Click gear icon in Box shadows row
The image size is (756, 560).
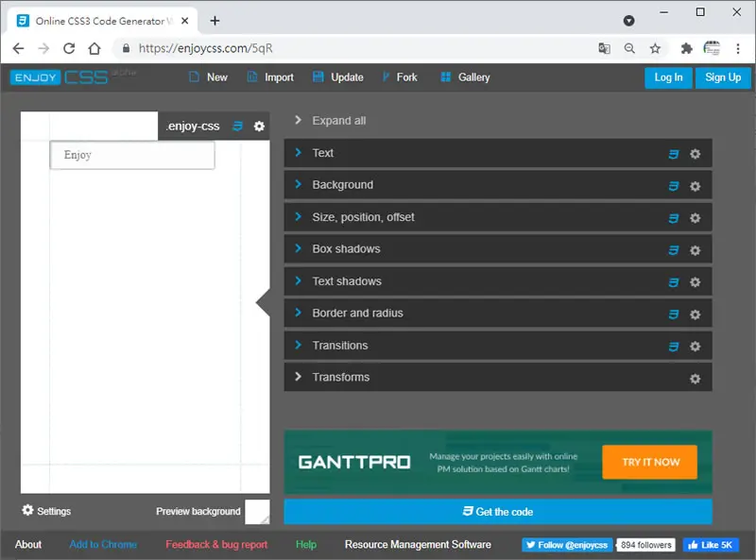(x=695, y=250)
